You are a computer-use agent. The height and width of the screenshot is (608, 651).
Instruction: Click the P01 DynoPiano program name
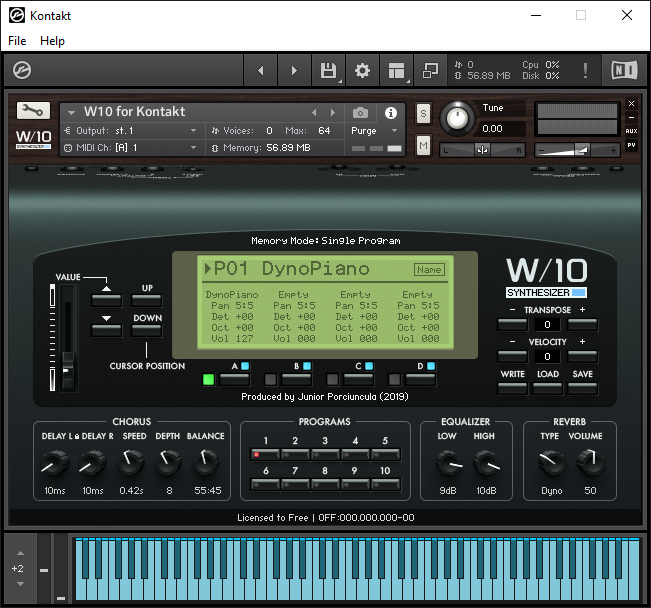(x=291, y=269)
